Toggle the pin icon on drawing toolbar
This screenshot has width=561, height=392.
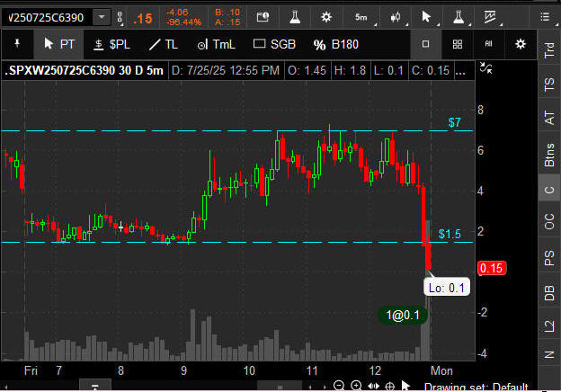click(x=17, y=44)
